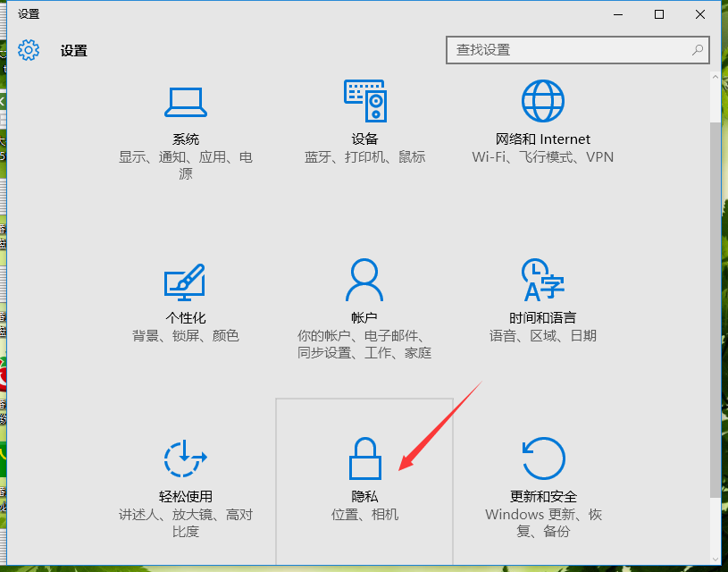The image size is (728, 572).
Task: Click the 隐私 label text
Action: point(365,496)
